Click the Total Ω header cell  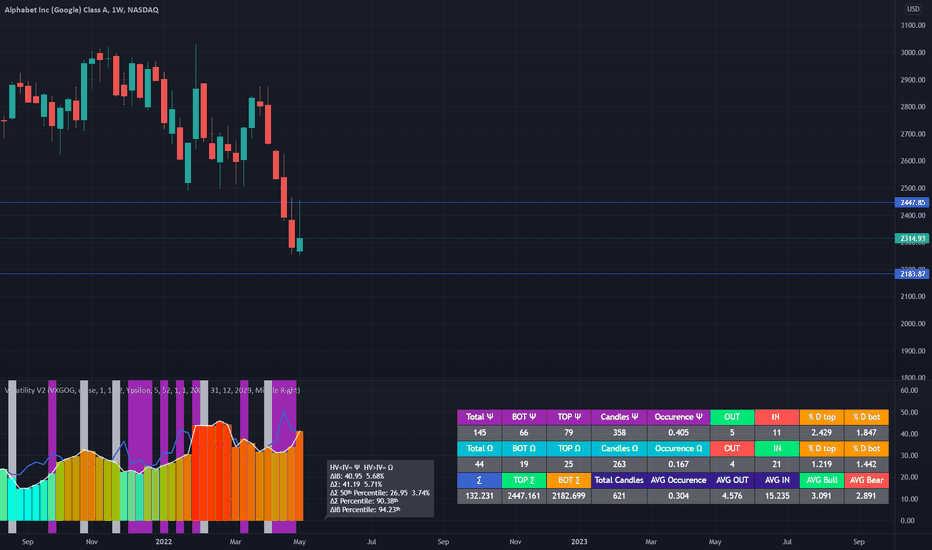coord(479,448)
